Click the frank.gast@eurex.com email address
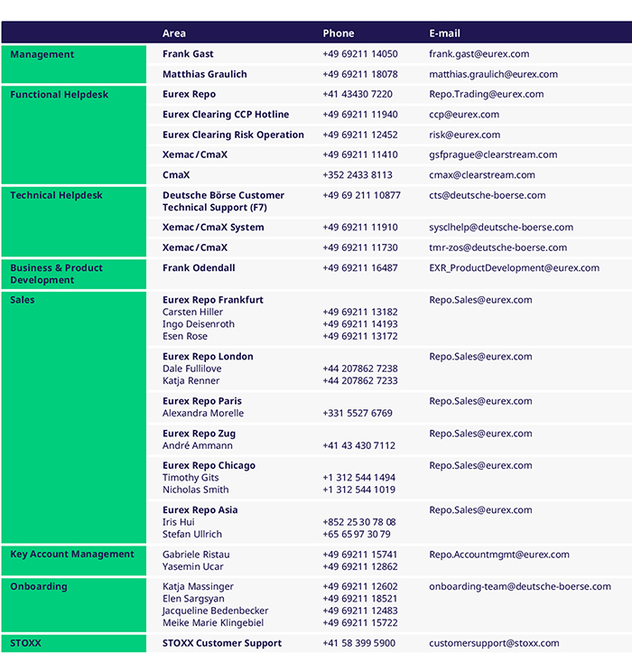Screen dimensions: 632x672 point(479,54)
